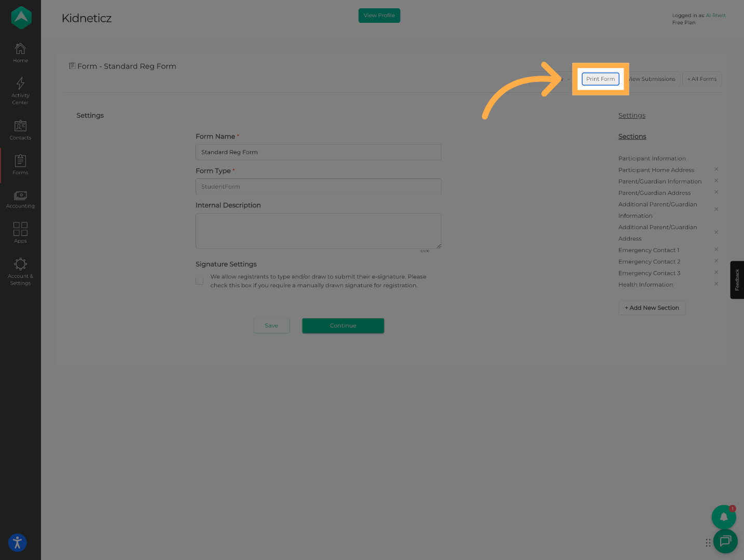744x560 pixels.
Task: Open Home from the sidebar
Action: point(20,53)
